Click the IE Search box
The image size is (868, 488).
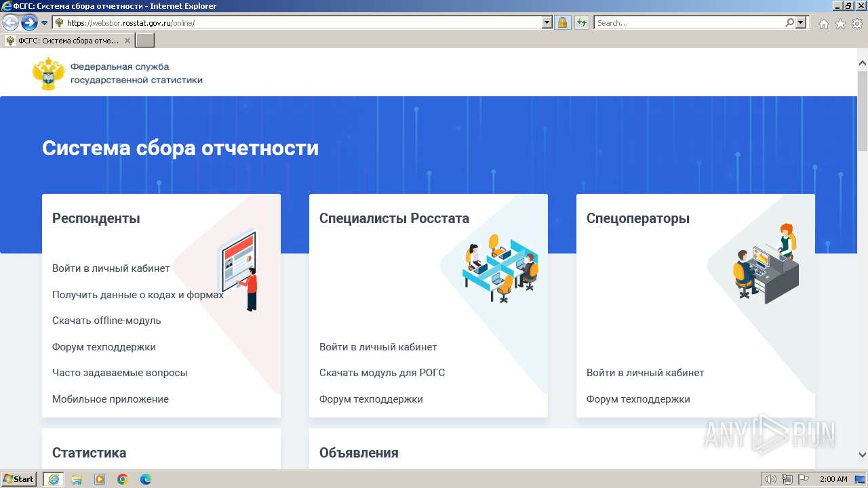coord(689,23)
